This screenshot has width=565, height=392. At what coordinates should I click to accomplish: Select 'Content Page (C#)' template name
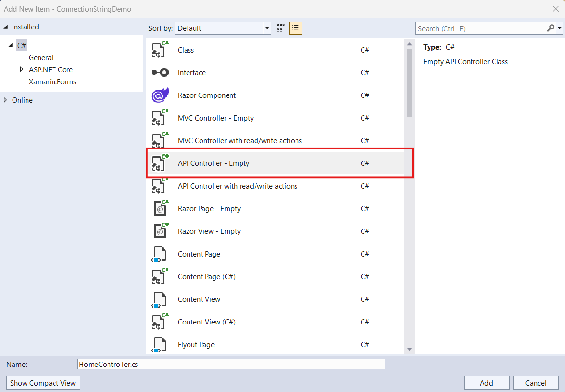click(206, 277)
